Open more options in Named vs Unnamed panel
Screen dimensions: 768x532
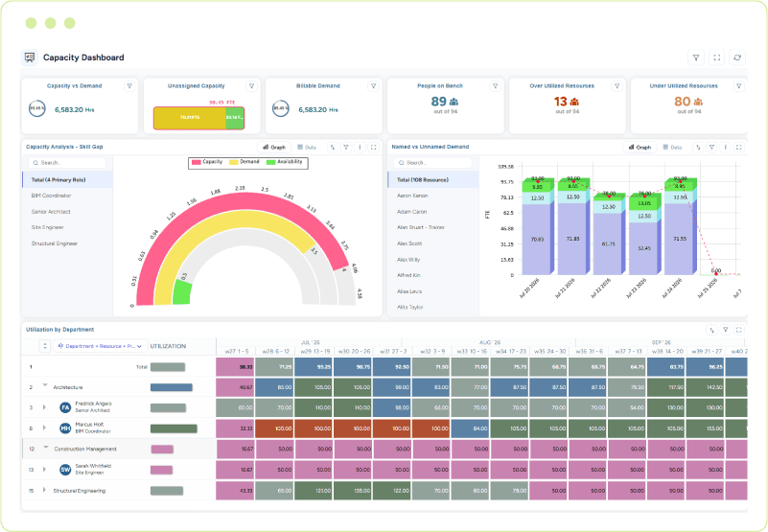[x=726, y=147]
